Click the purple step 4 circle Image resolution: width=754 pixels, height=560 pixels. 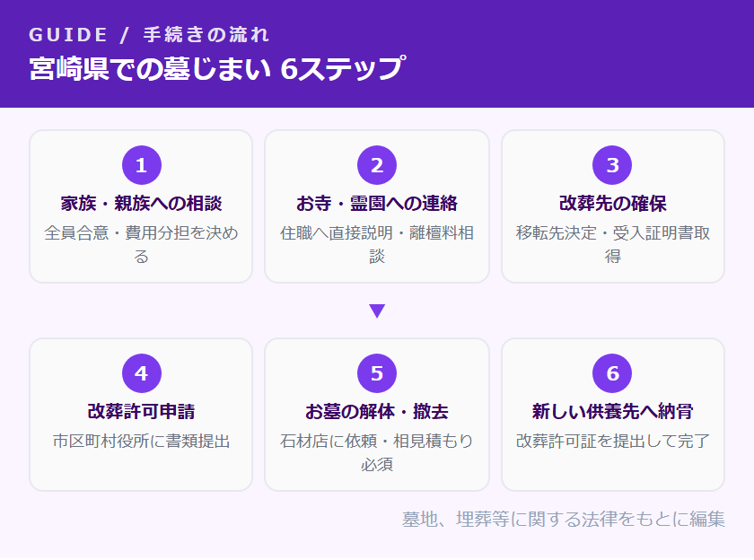pyautogui.click(x=141, y=373)
